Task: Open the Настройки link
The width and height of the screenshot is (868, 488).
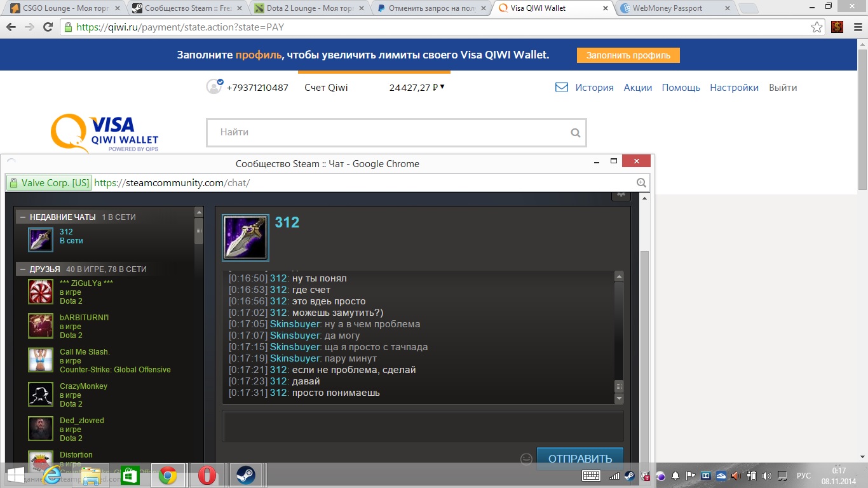Action: click(x=735, y=88)
